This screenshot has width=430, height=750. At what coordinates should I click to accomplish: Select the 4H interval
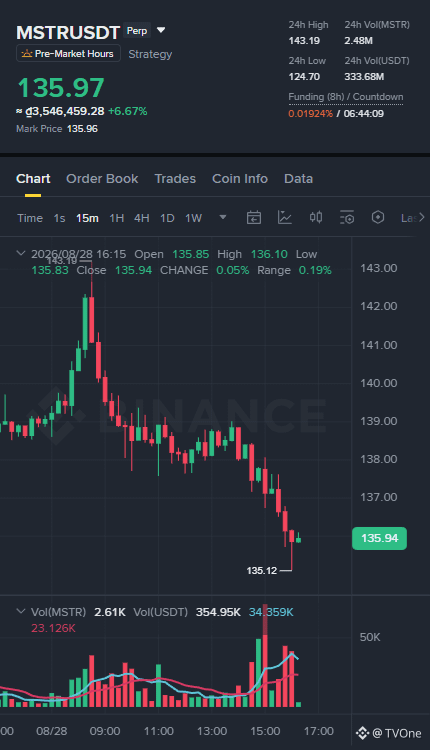coord(142,218)
